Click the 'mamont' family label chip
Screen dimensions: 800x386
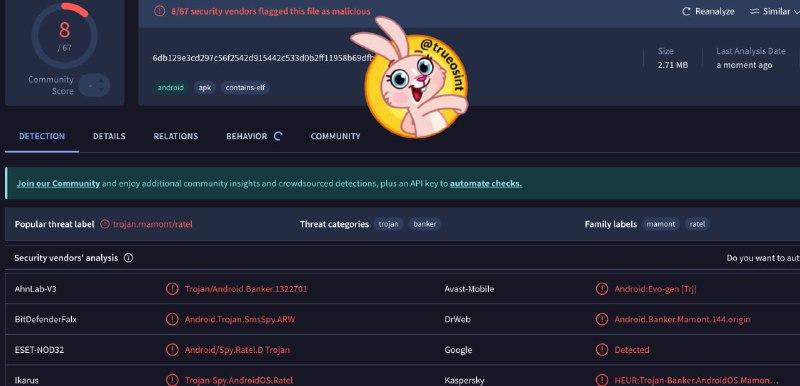tap(661, 224)
